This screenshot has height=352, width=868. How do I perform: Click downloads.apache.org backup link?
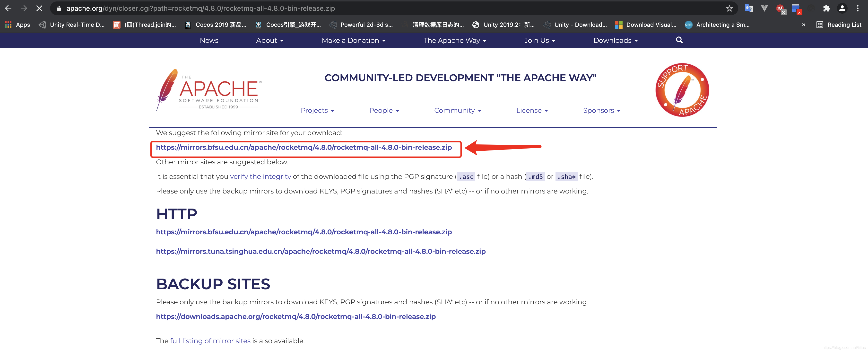[x=295, y=316]
